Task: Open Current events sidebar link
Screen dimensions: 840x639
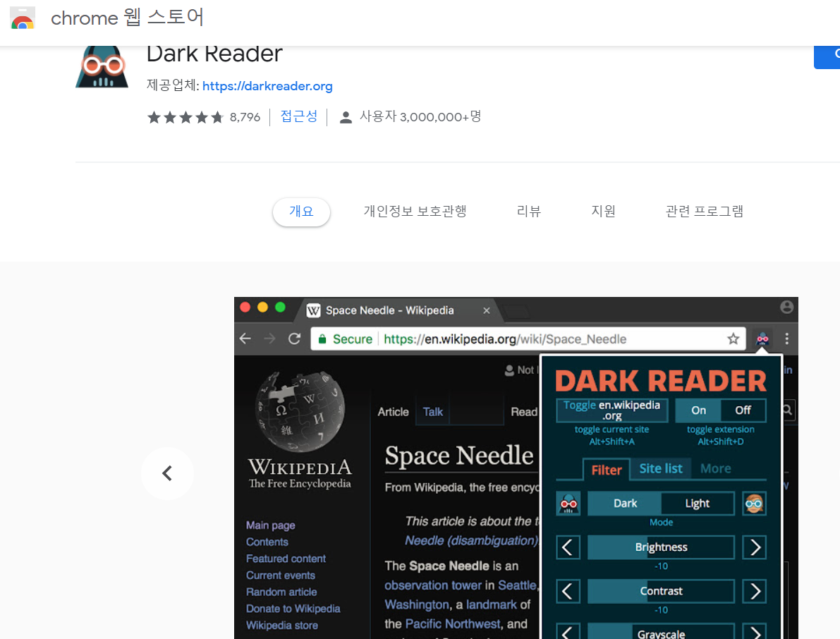Action: click(281, 576)
